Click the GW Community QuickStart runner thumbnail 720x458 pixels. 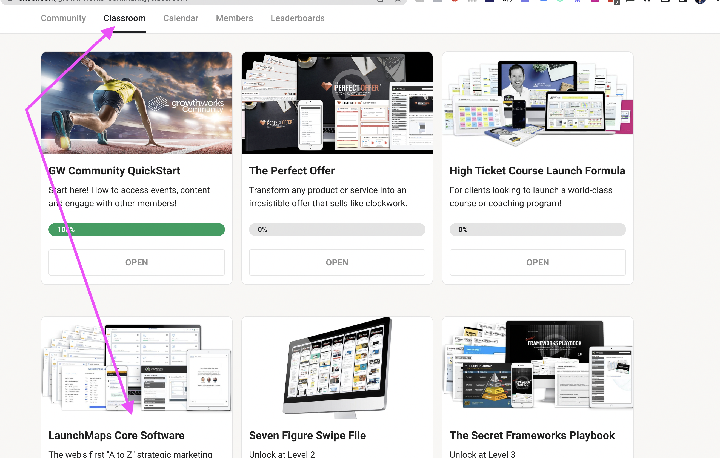(136, 103)
